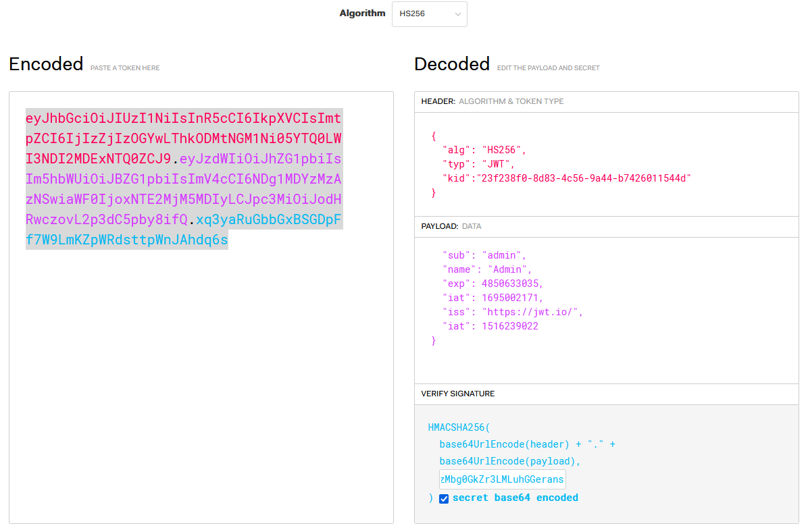808x532 pixels.
Task: Click the "typ": "JWT" line in header
Action: click(478, 164)
